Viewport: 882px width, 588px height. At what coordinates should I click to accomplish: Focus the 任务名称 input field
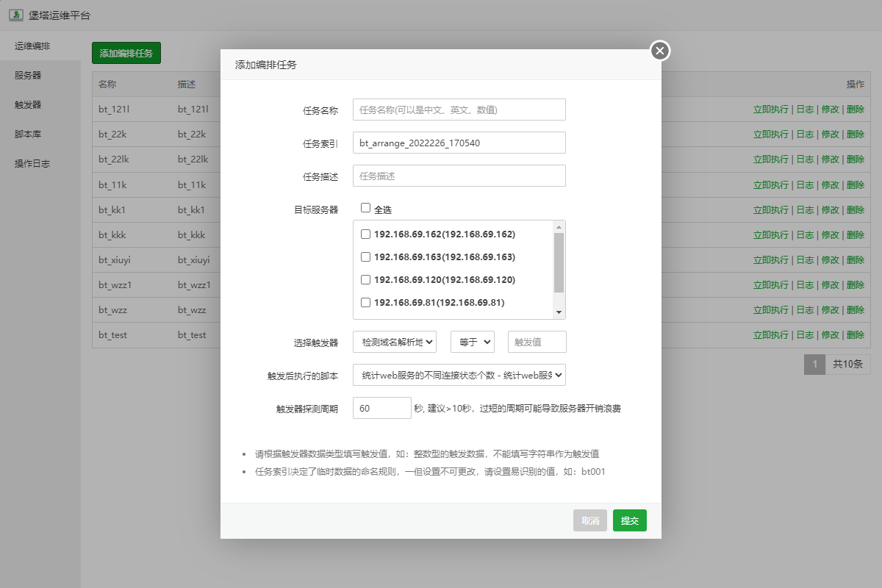(459, 110)
